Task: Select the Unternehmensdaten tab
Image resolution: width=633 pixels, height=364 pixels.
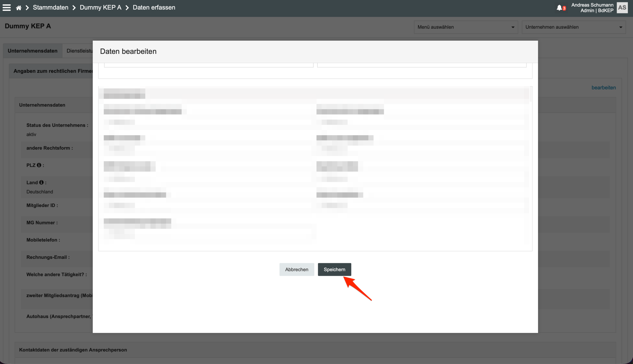Action: [x=32, y=51]
